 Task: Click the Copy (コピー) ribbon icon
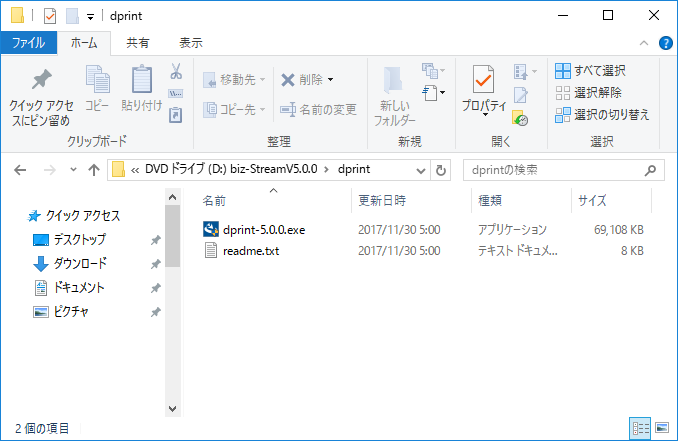(x=97, y=80)
